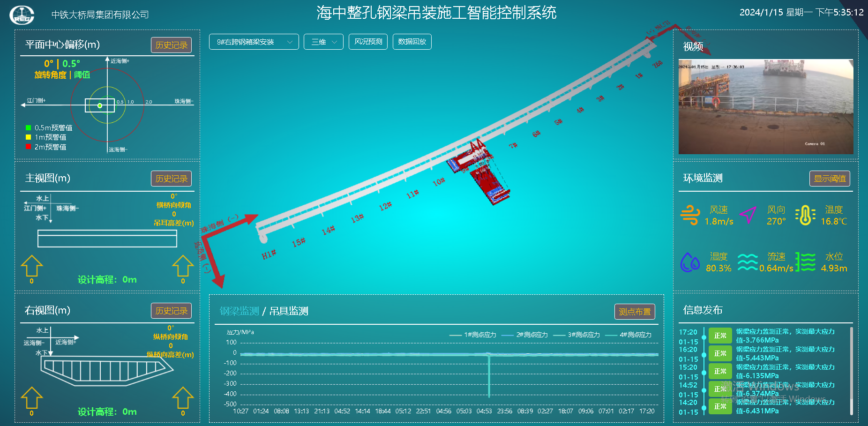Click the -5.443MPa stress message text
This screenshot has width=868, height=426.
pos(785,353)
